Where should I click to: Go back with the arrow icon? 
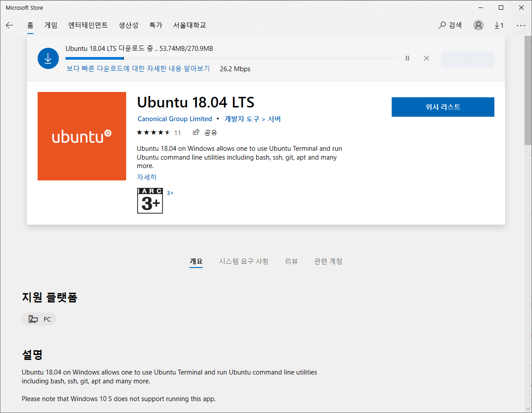pos(9,25)
